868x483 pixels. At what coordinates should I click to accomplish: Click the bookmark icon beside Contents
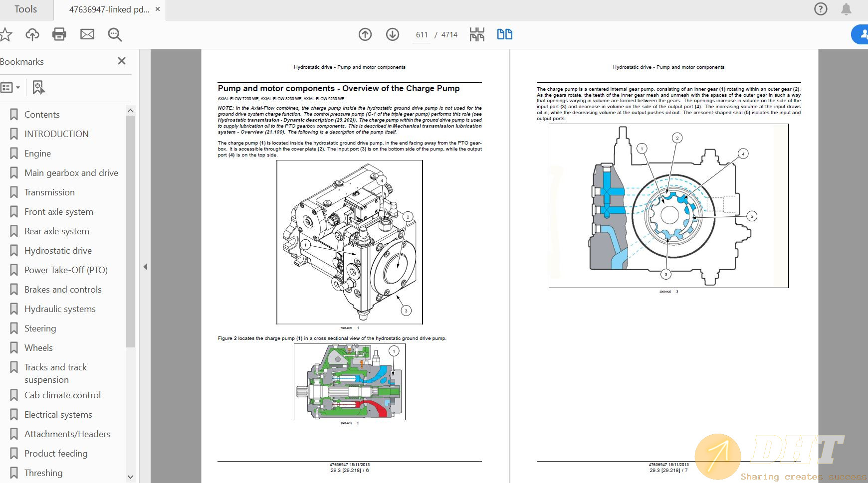[14, 115]
